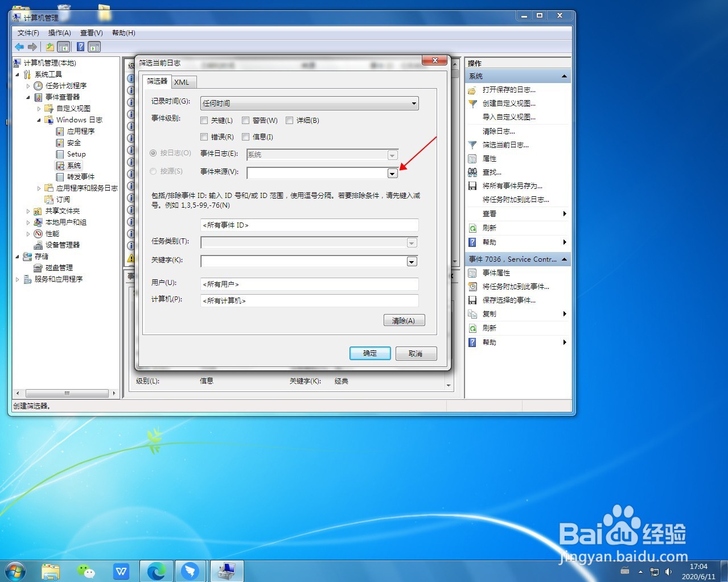The height and width of the screenshot is (582, 728).
Task: Click the Back arrow toolbar icon
Action: coord(20,47)
